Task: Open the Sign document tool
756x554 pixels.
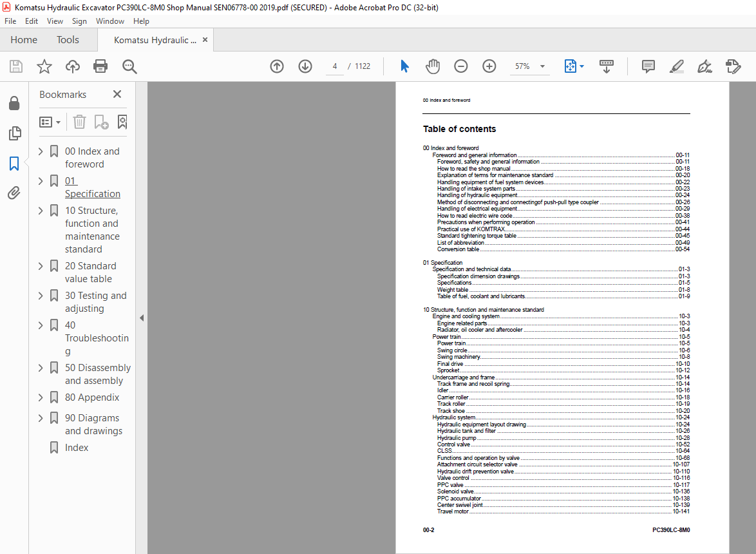Action: (x=705, y=66)
